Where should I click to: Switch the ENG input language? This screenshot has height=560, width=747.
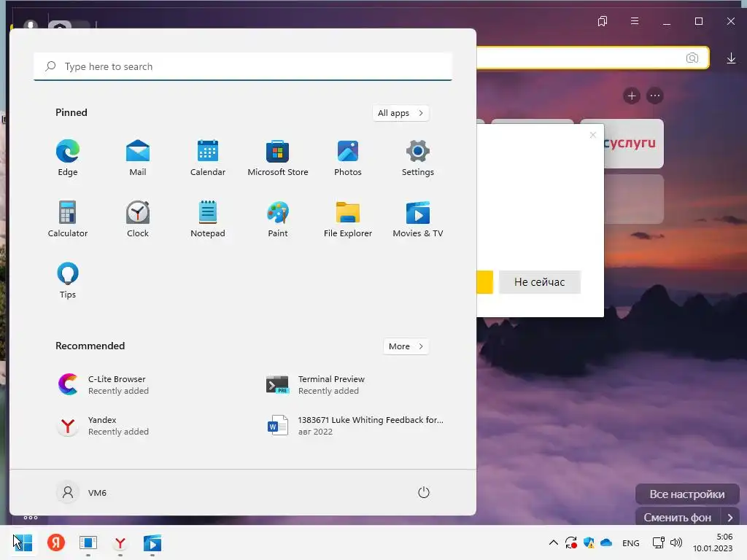pyautogui.click(x=631, y=542)
